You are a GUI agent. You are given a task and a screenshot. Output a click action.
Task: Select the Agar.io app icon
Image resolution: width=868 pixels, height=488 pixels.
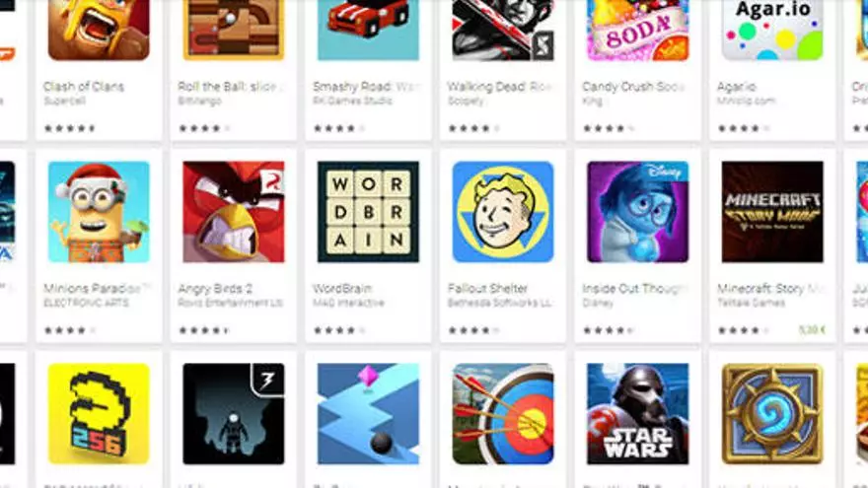click(x=772, y=30)
